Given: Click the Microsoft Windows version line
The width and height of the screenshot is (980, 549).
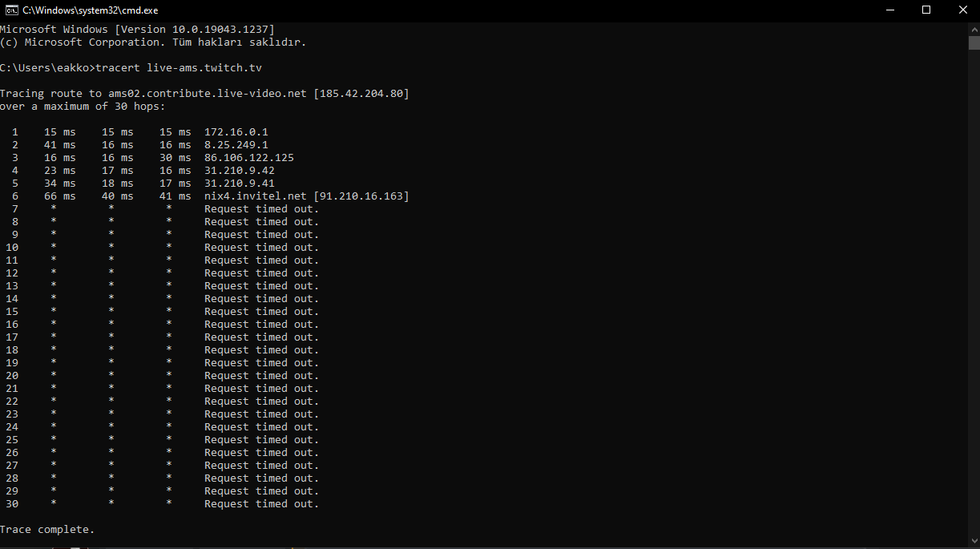Looking at the screenshot, I should point(137,29).
